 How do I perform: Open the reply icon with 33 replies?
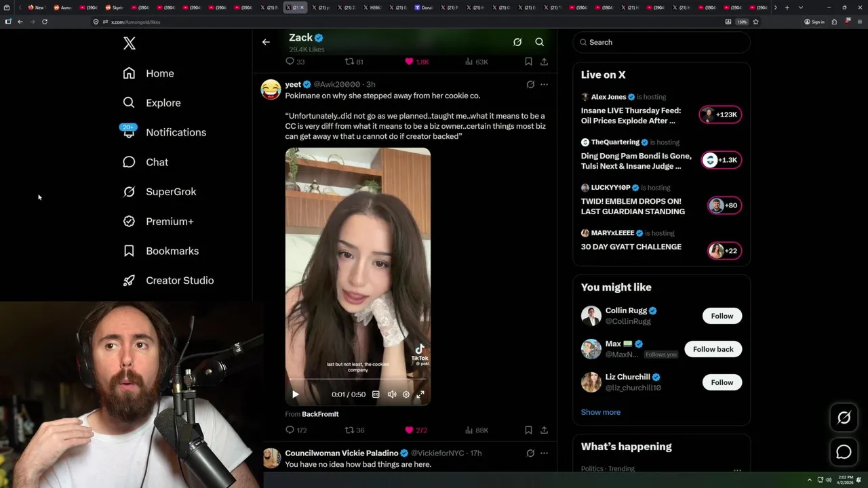tap(295, 62)
